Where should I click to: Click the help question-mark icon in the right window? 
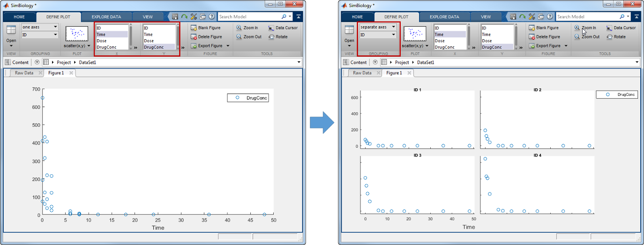click(x=550, y=16)
